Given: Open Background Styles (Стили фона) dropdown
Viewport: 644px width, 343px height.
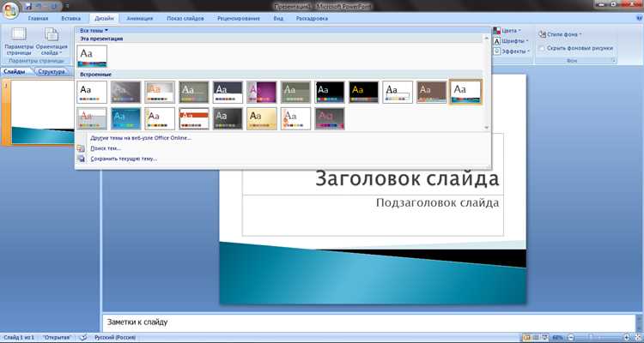Looking at the screenshot, I should 560,34.
